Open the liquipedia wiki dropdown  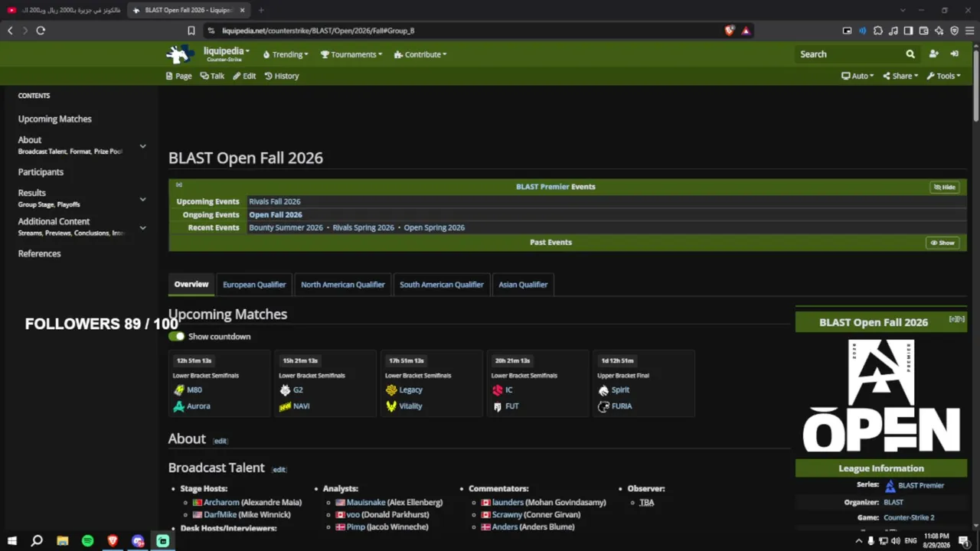(227, 54)
